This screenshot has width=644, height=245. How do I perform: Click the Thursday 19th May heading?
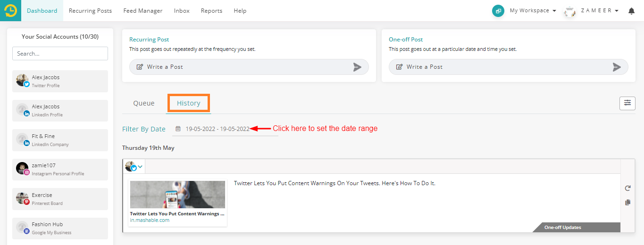pyautogui.click(x=148, y=148)
